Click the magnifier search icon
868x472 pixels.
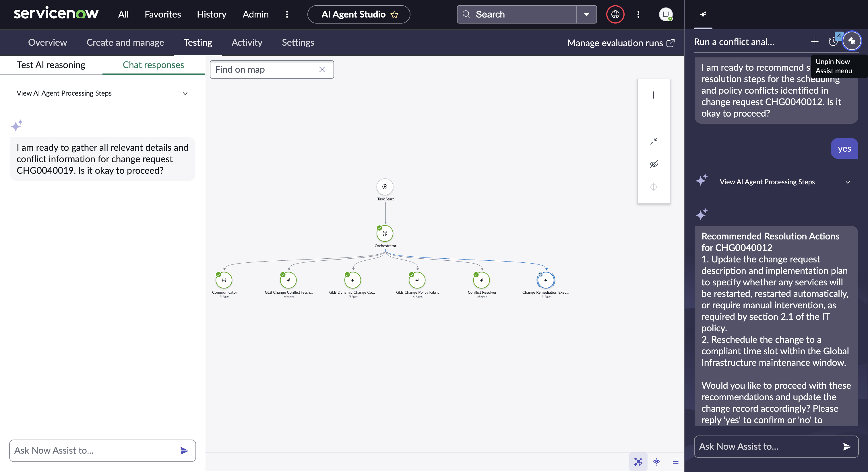(466, 14)
